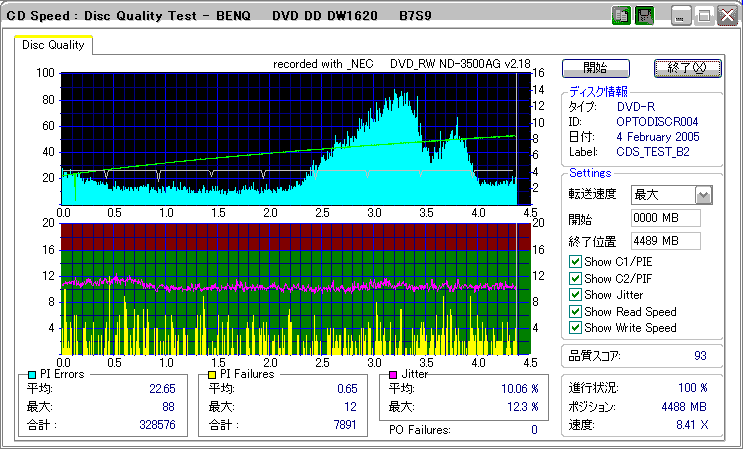Minimize the CD Speed window

pyautogui.click(x=681, y=16)
